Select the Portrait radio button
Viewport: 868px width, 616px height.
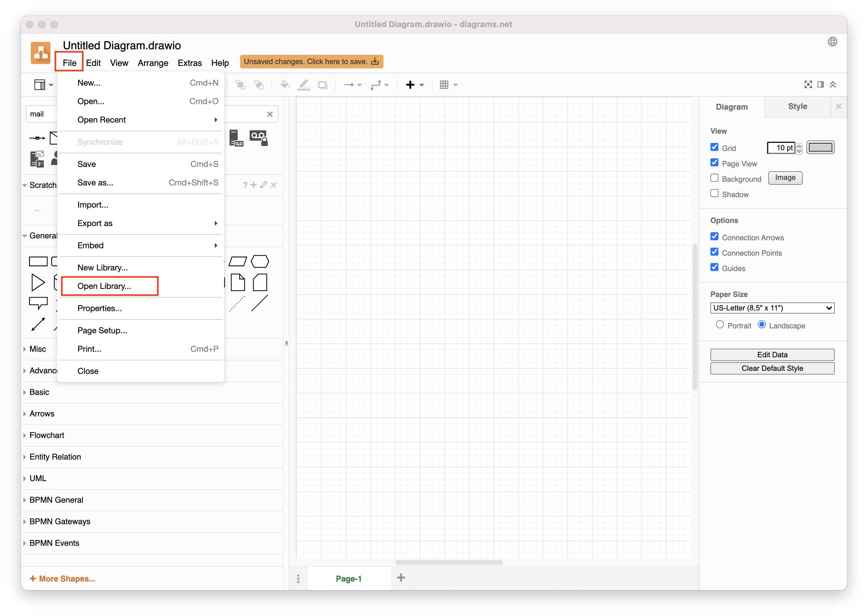pos(720,325)
